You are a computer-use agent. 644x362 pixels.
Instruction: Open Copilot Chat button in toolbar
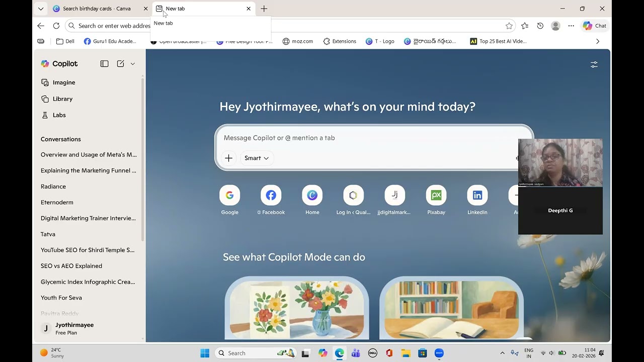pos(595,26)
